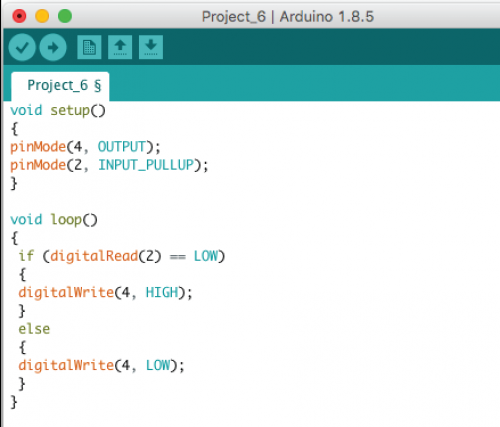
Task: Click digitalWrite(4, LOW) statement
Action: click(101, 365)
